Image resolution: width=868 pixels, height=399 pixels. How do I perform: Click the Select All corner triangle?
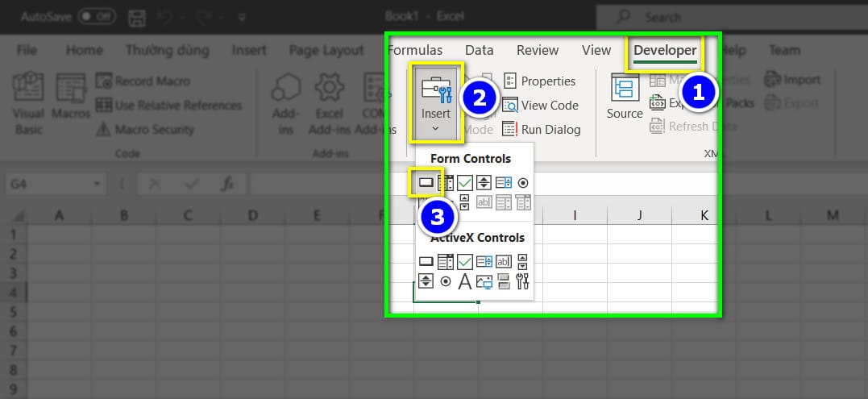18,215
